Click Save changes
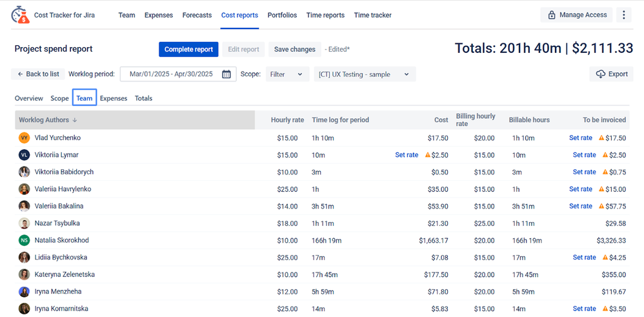This screenshot has width=644, height=317. coord(294,49)
